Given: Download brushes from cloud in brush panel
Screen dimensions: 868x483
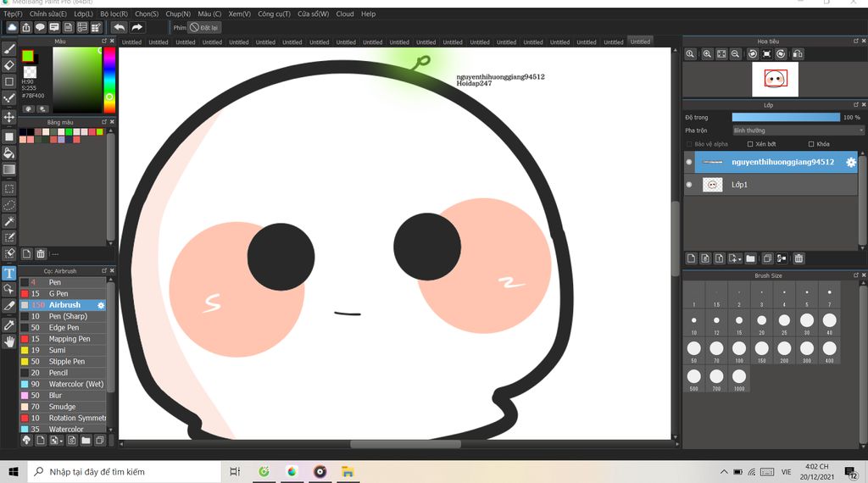Looking at the screenshot, I should 26,441.
